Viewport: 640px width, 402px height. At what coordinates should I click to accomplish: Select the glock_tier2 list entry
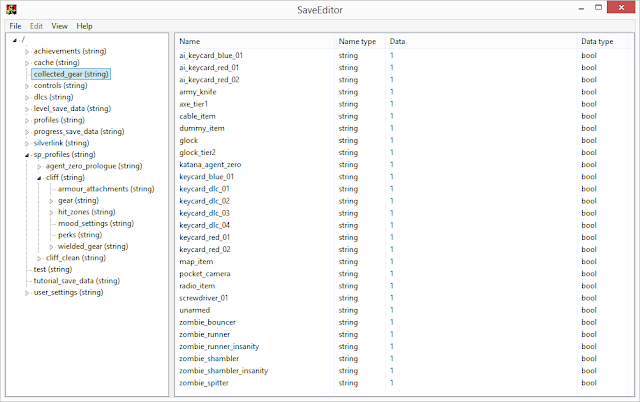point(197,152)
